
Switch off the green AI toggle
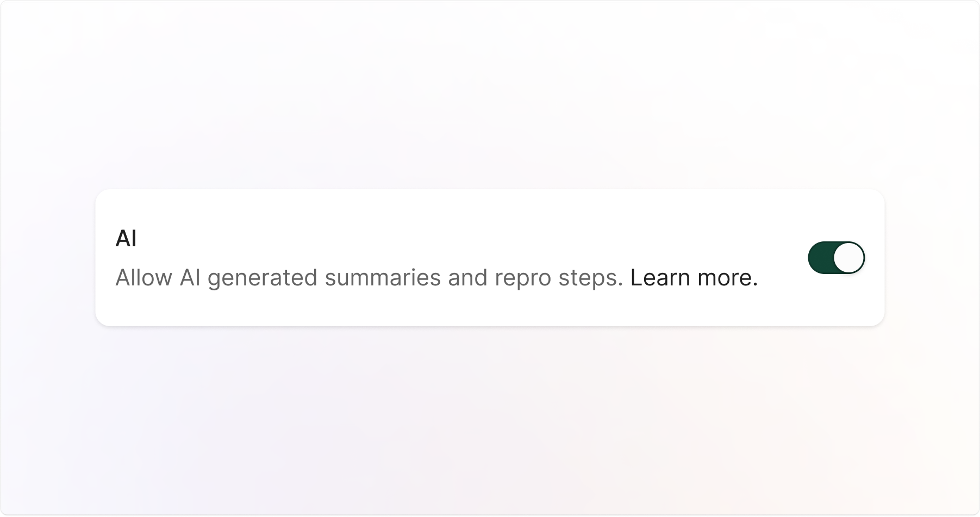tap(836, 258)
